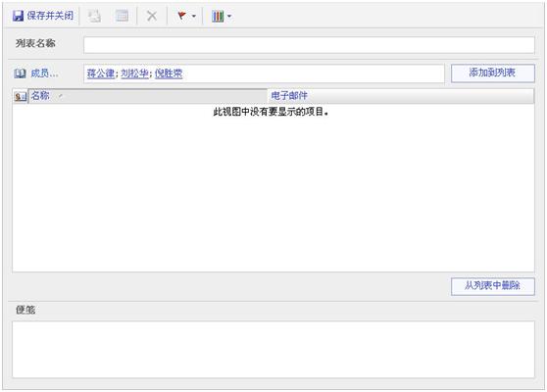The width and height of the screenshot is (547, 392).
Task: Click the 添加到列表 add to list button
Action: tap(492, 73)
